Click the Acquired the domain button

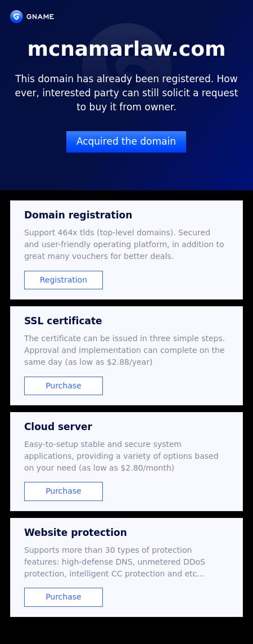[x=126, y=142]
